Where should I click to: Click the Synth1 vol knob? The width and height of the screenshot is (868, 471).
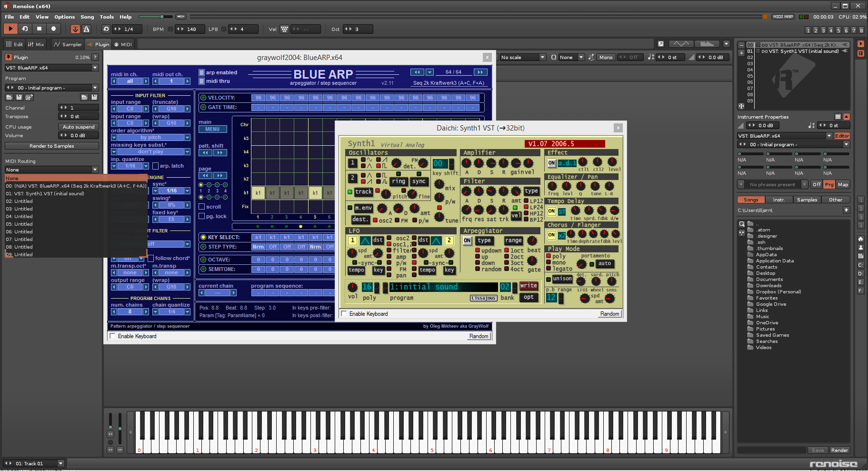(352, 287)
